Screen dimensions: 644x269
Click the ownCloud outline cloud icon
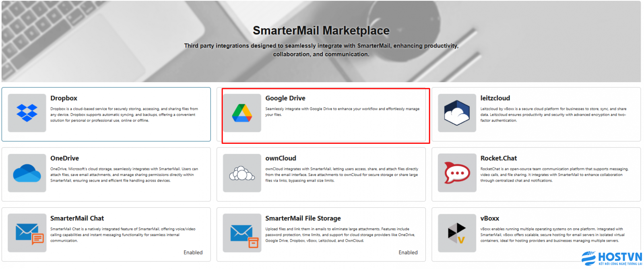tap(242, 173)
